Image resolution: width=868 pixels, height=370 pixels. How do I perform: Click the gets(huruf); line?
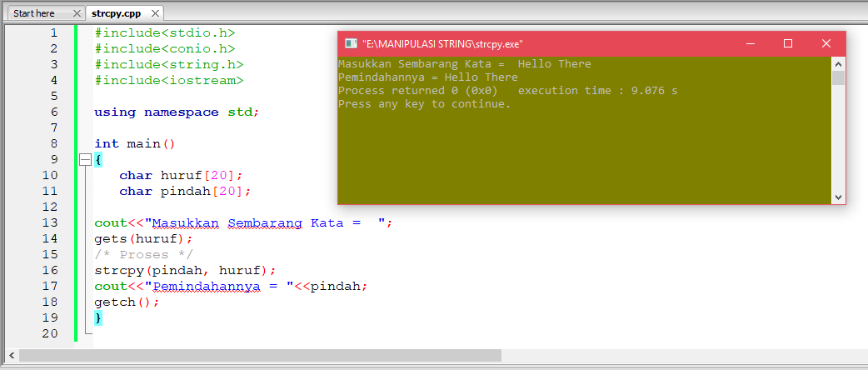pyautogui.click(x=143, y=238)
